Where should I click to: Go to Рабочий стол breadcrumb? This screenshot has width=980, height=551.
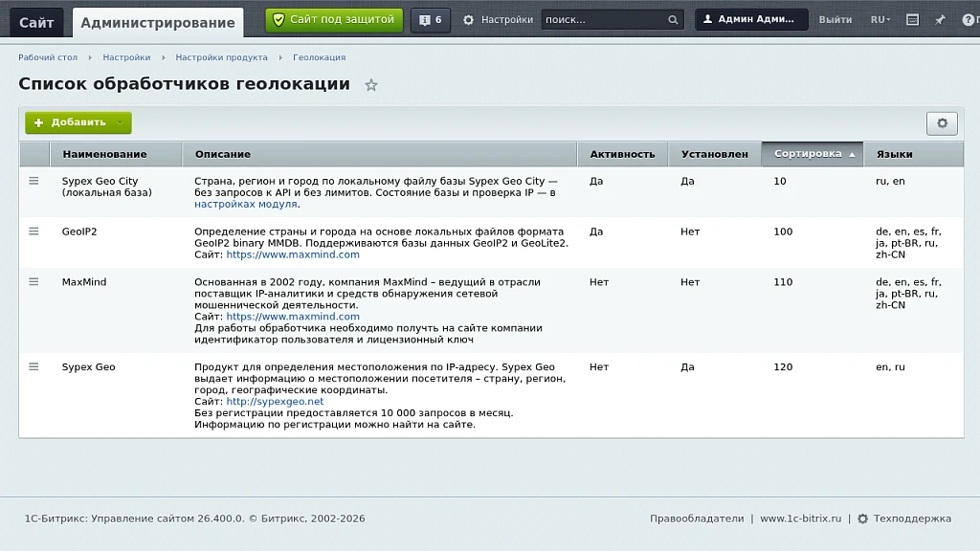48,57
